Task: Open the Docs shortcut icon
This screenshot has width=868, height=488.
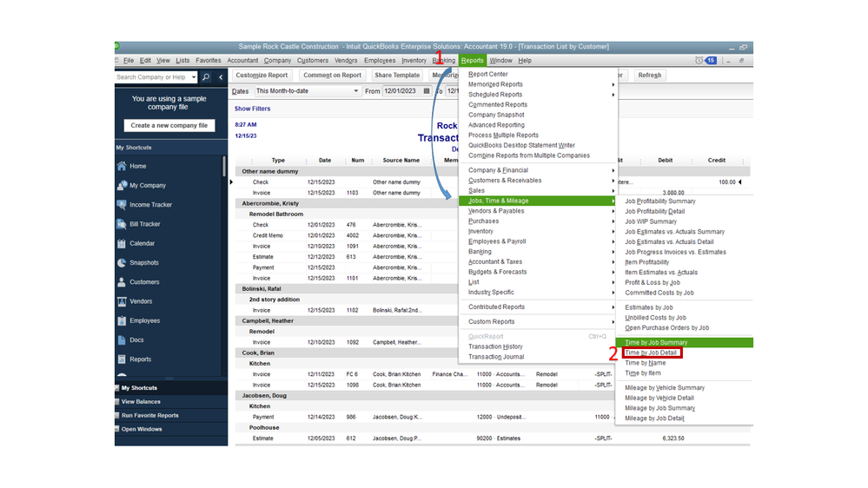Action: (x=122, y=340)
